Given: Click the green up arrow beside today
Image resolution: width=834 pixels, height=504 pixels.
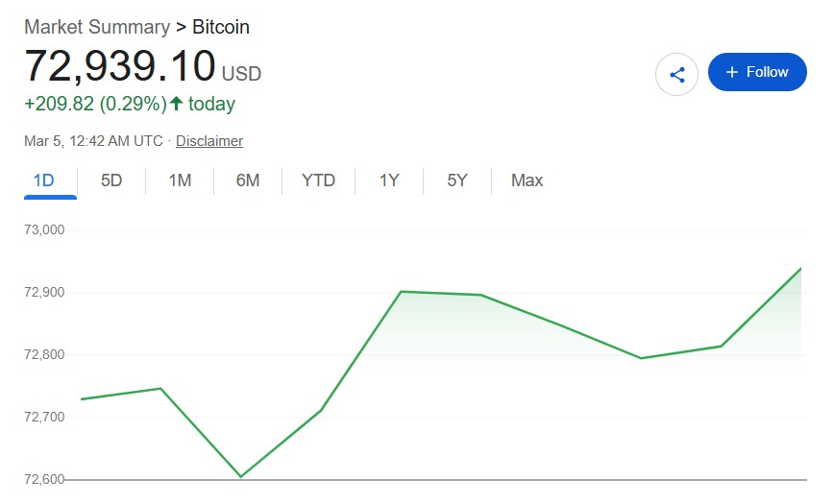Looking at the screenshot, I should [176, 104].
